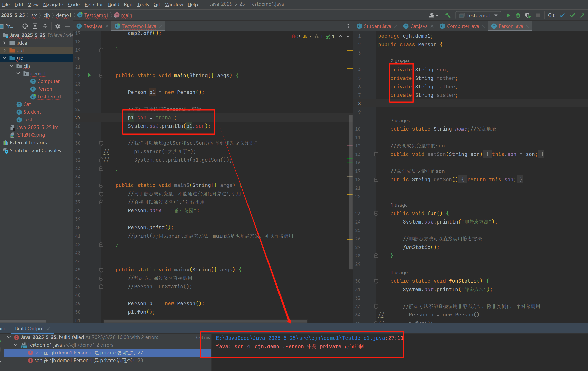Click run gutter arrow beside main method
588x371 pixels.
pos(89,75)
